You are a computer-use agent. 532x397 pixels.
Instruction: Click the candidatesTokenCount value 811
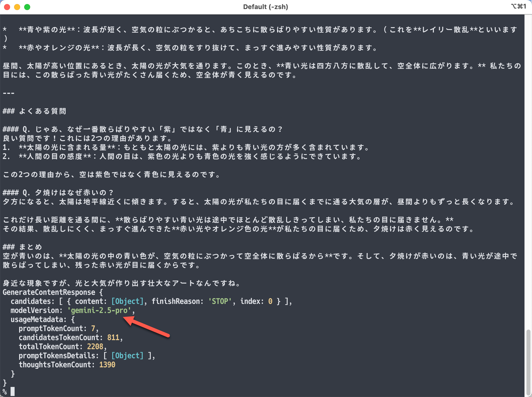(x=113, y=337)
